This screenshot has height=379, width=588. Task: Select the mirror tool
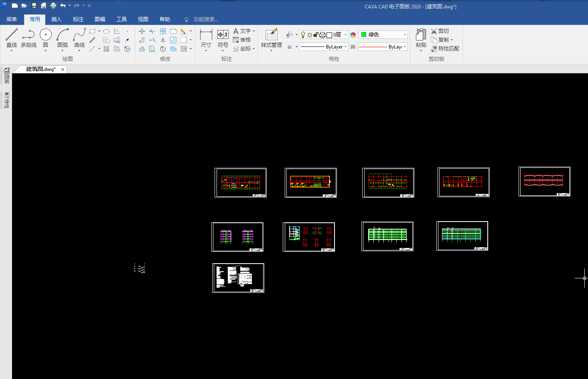[x=163, y=40]
